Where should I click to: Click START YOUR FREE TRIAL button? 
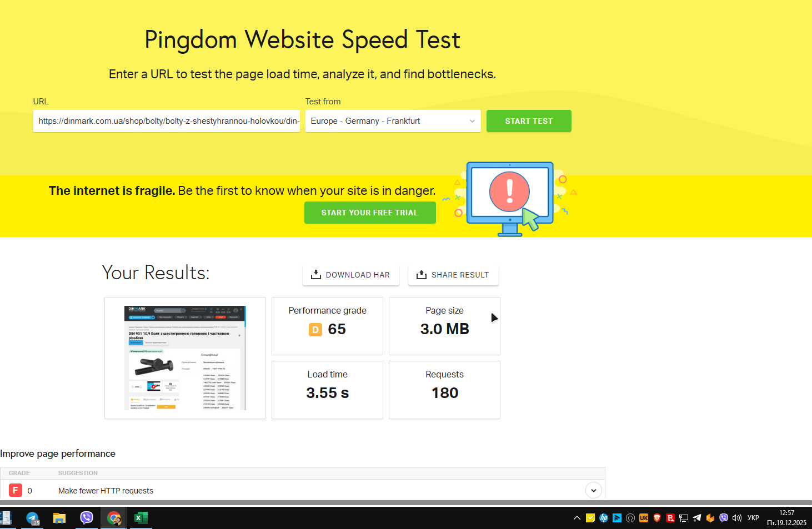coord(370,213)
